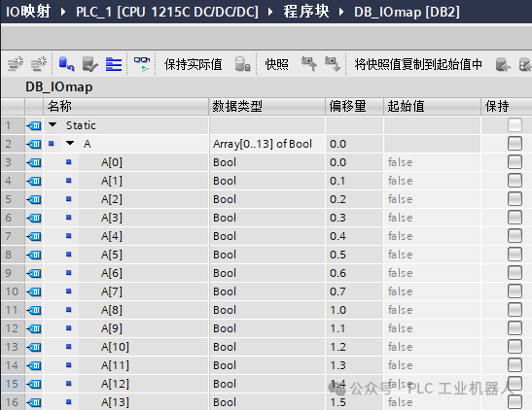532x410 pixels.
Task: Click the add row toolbar icon
Action: point(39,64)
